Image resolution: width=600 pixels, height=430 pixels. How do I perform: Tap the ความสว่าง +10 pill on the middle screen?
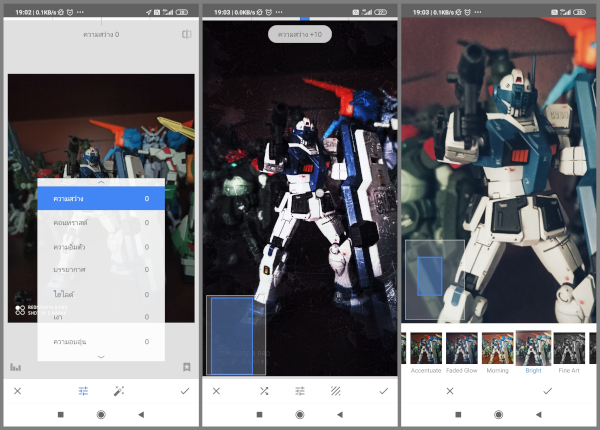(x=300, y=34)
